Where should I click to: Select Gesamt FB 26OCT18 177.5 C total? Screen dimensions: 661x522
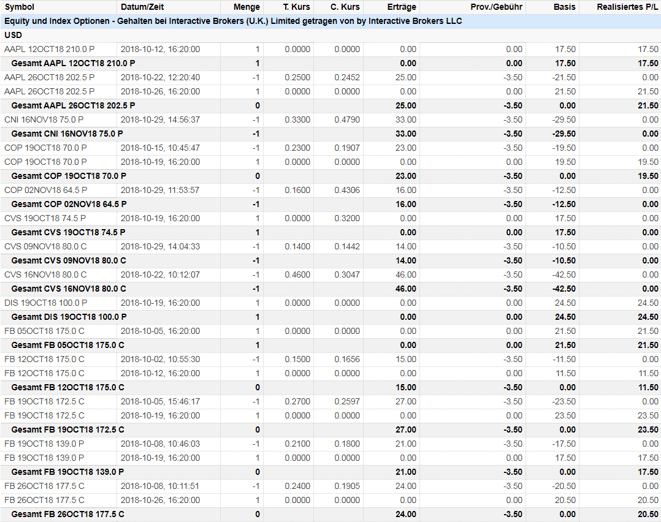click(x=330, y=514)
